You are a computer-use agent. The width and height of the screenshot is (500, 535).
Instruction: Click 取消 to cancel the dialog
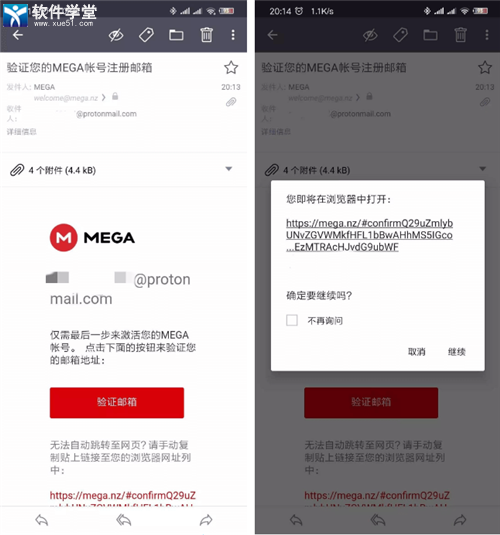(417, 352)
